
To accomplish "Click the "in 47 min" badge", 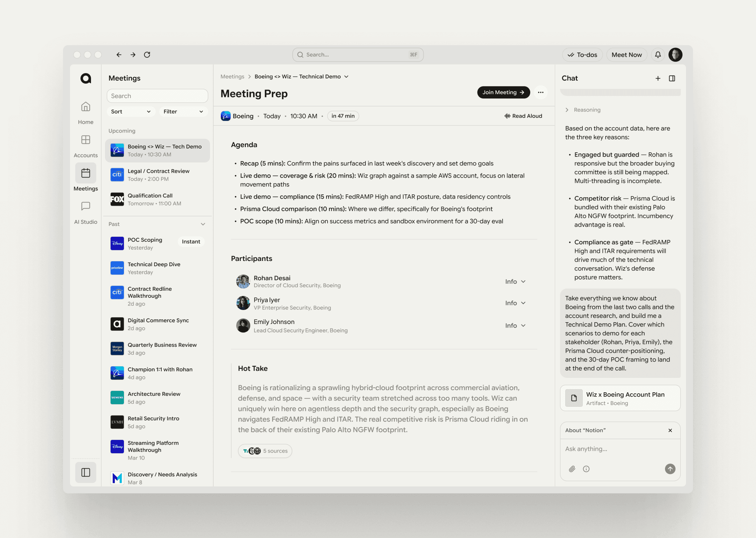I will [x=343, y=116].
